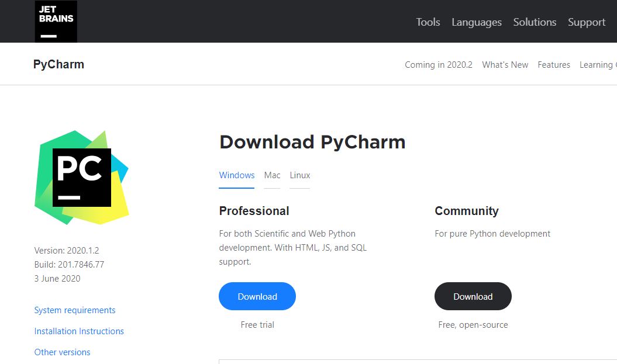Open Coming in 2020.2 page
617x364 pixels.
tap(439, 65)
